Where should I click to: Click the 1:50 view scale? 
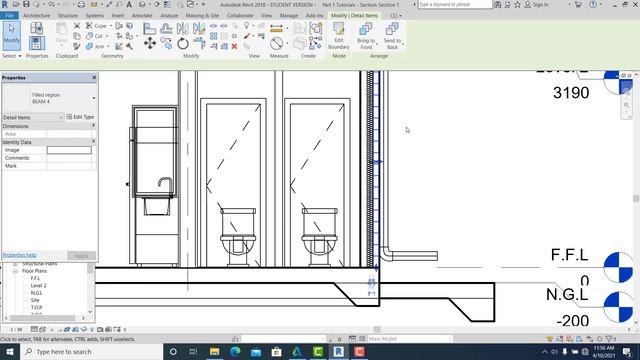[16, 329]
